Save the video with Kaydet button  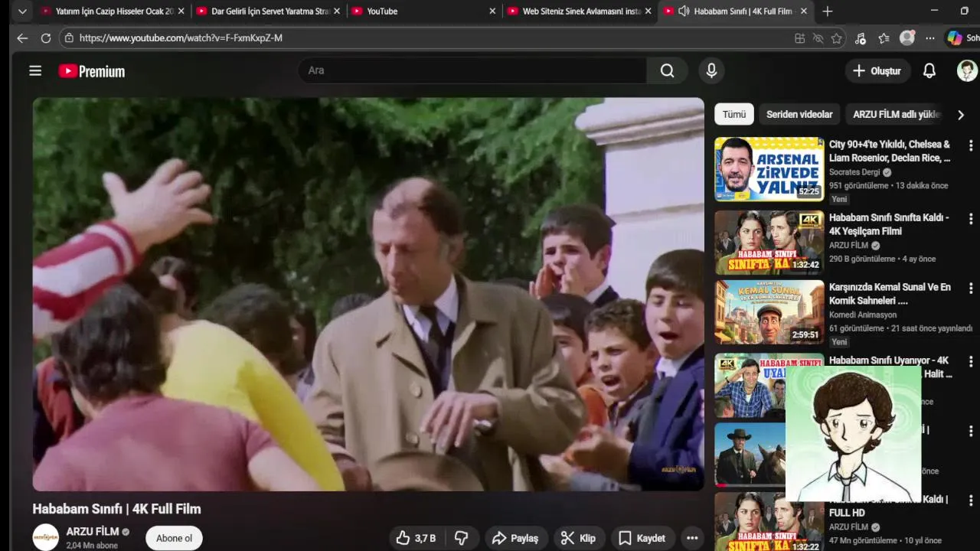(x=642, y=538)
